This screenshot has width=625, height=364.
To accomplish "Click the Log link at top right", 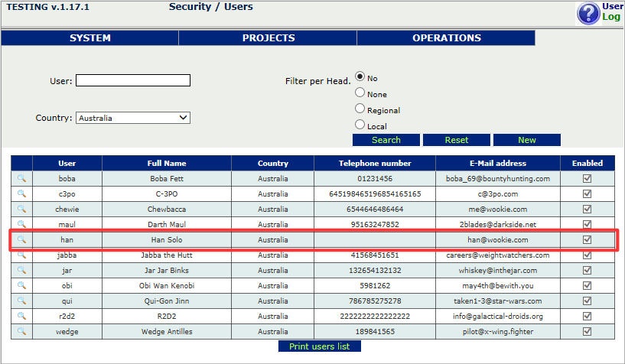I will click(611, 17).
